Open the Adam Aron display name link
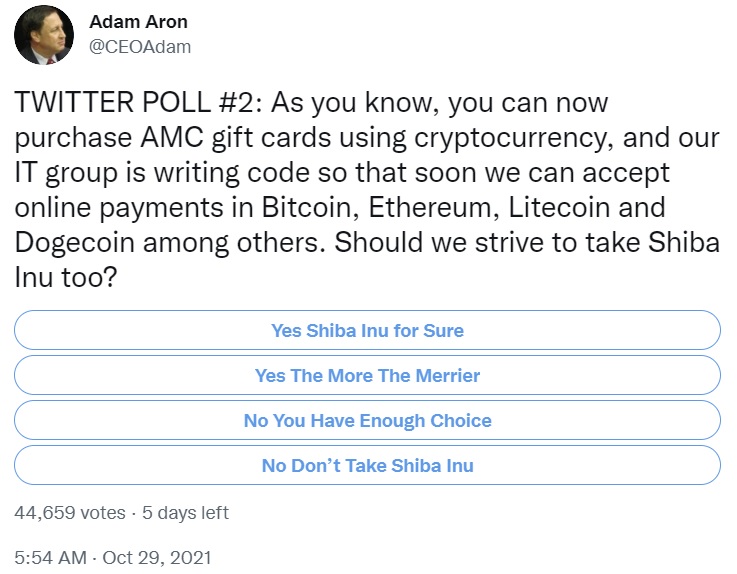The height and width of the screenshot is (574, 737). pos(137,22)
